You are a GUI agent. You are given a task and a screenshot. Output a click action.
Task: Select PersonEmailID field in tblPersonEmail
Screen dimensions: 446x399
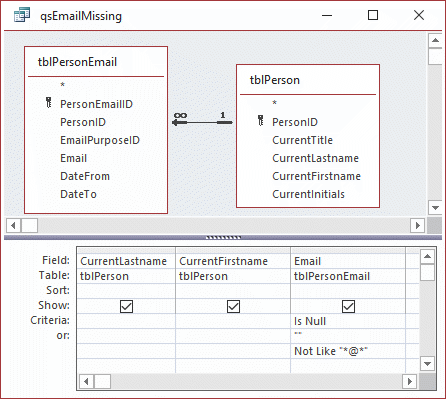pos(96,104)
